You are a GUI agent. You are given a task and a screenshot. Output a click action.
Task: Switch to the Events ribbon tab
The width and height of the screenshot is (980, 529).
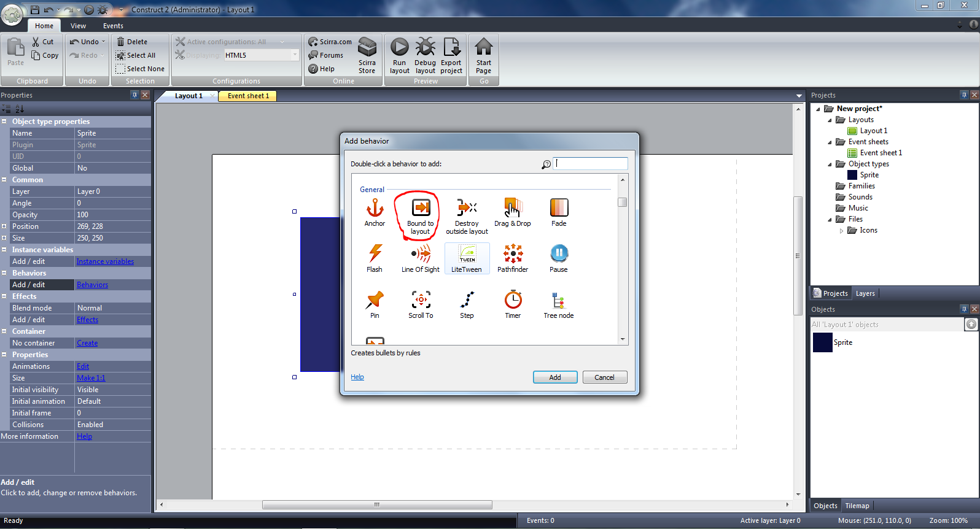pos(113,26)
